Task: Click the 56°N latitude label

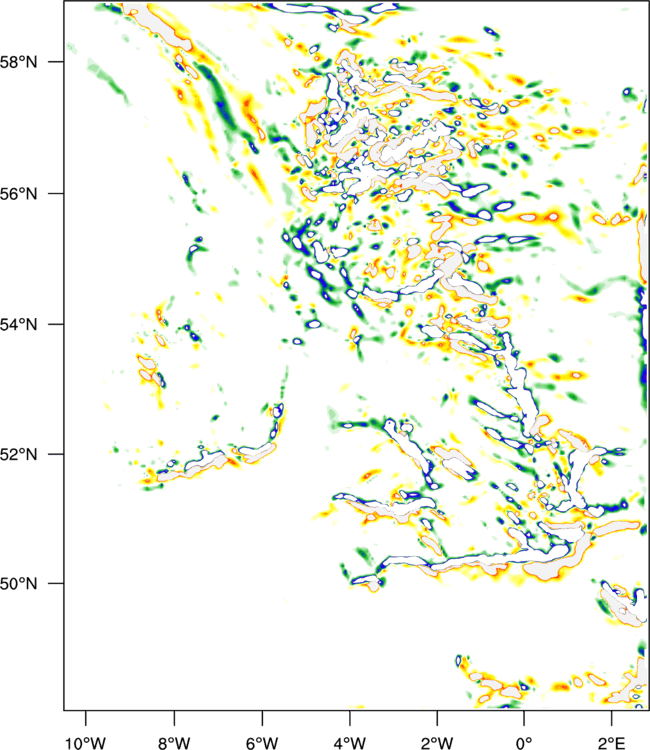Action: point(18,194)
